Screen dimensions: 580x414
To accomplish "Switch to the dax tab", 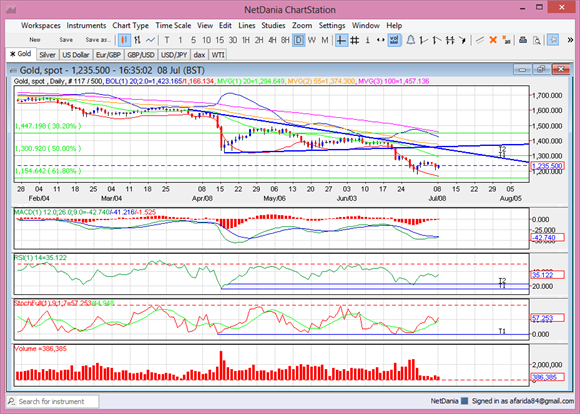I will click(199, 55).
